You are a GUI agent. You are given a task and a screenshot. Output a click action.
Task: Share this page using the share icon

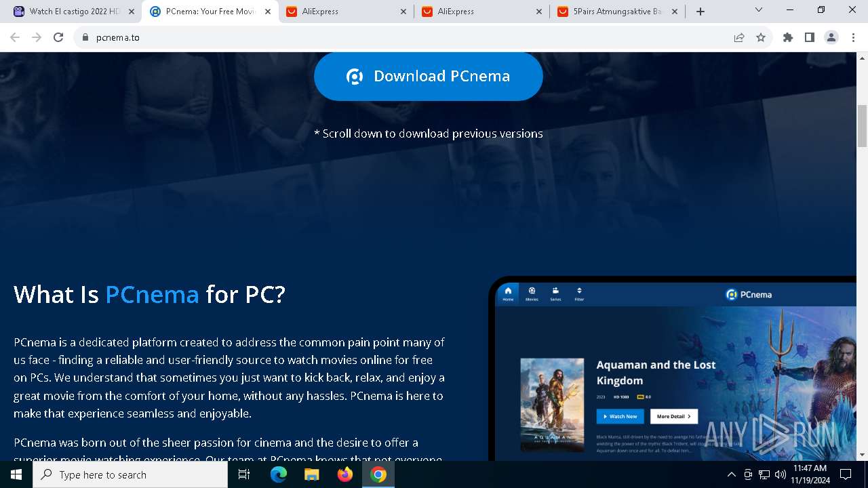click(739, 37)
